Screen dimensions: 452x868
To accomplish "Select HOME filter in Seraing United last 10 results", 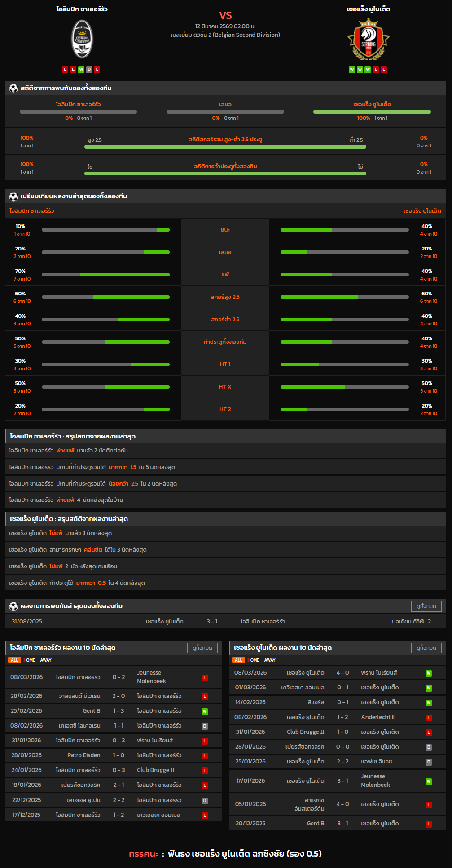I will coord(253,660).
